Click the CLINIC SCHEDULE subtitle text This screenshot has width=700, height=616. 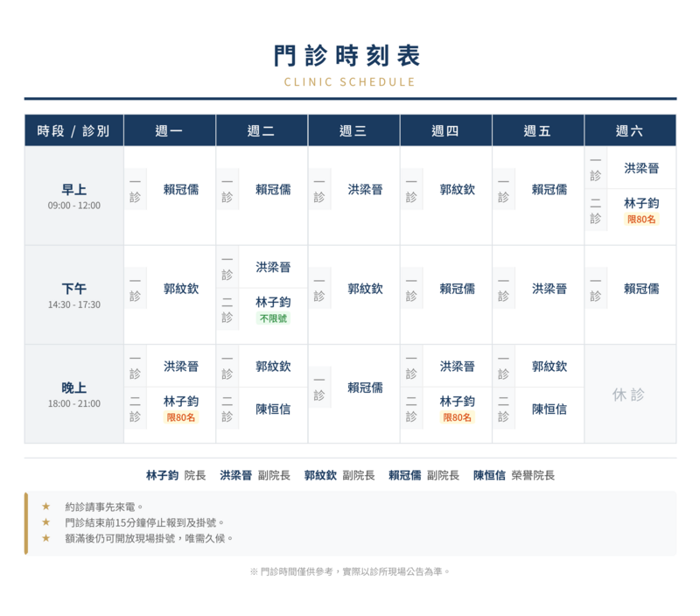pyautogui.click(x=349, y=82)
